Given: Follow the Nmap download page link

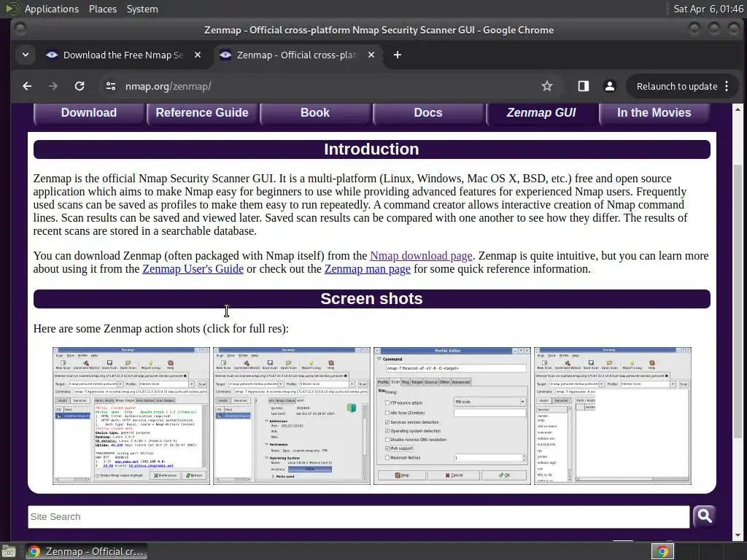Looking at the screenshot, I should click(x=421, y=256).
